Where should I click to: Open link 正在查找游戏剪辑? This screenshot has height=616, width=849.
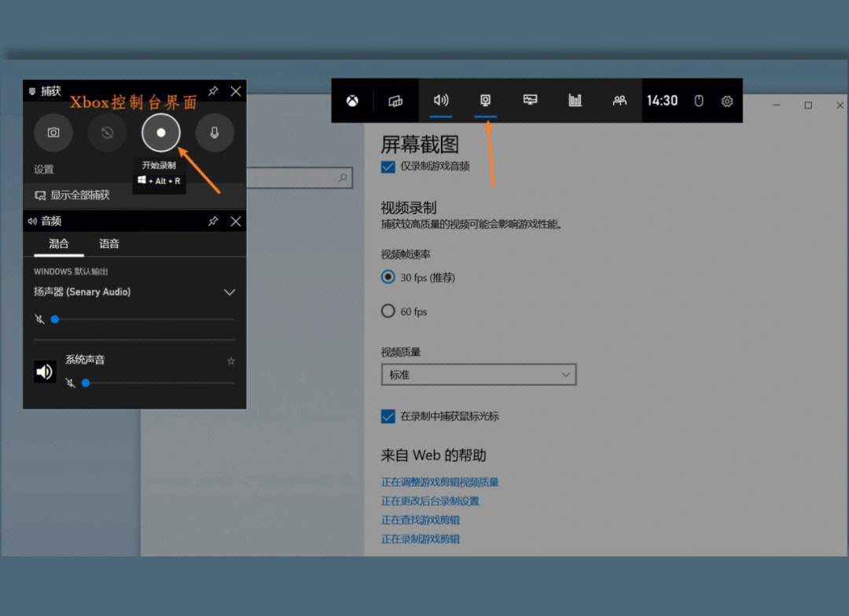point(420,519)
